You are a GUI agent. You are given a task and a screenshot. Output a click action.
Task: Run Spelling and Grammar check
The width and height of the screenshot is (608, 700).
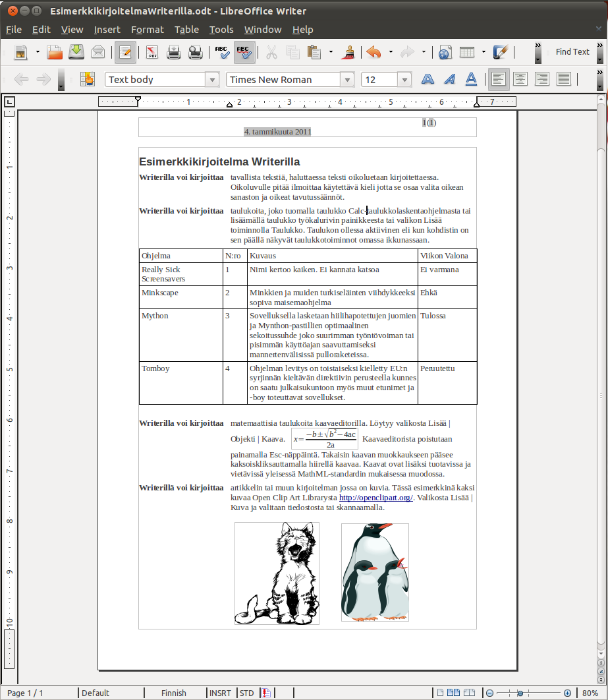point(222,52)
